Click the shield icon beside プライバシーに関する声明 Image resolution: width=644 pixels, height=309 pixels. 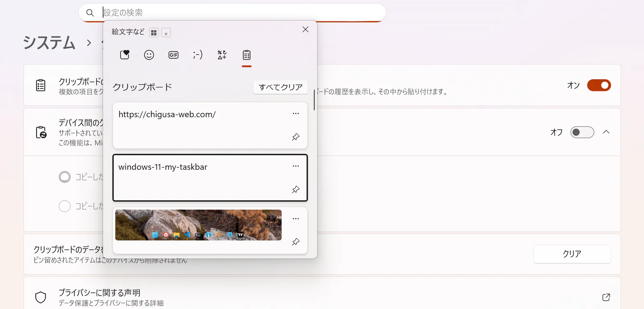41,297
